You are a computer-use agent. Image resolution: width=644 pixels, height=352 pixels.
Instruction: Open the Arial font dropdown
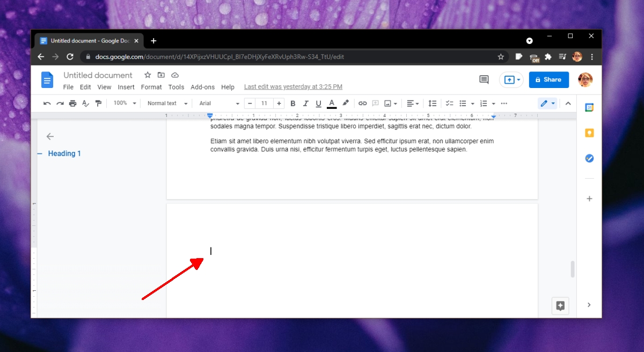click(x=219, y=103)
